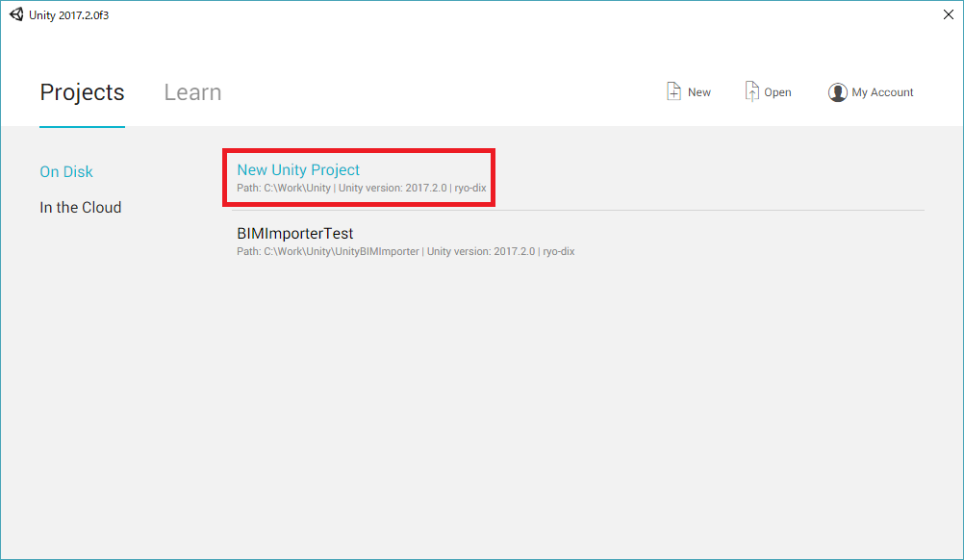The image size is (964, 560).
Task: Open the New Unity Project entry
Action: tap(298, 169)
